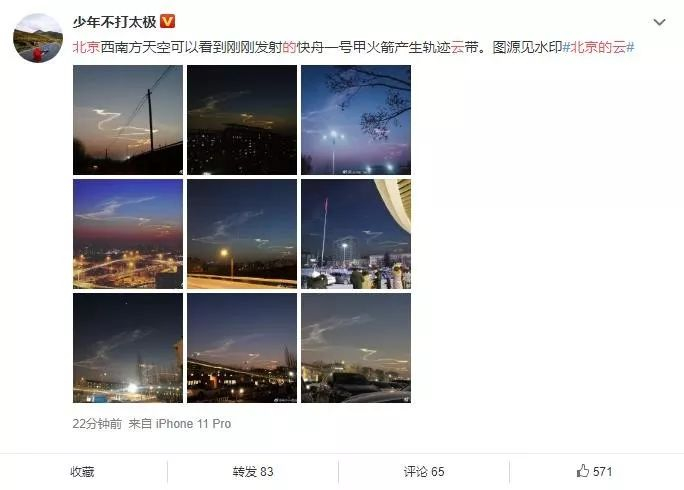The image size is (684, 490).
Task: Click the 22分钟前 post timestamp
Action: click(x=97, y=424)
